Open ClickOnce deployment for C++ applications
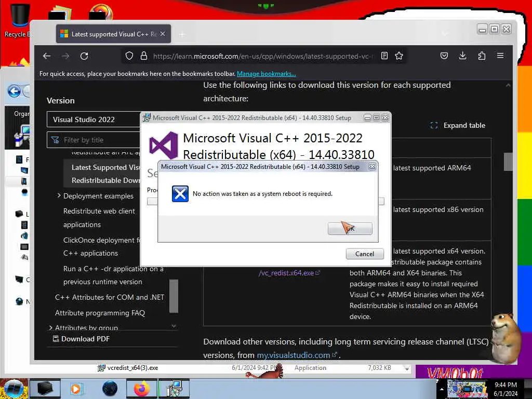Image resolution: width=532 pixels, height=399 pixels. 101,247
